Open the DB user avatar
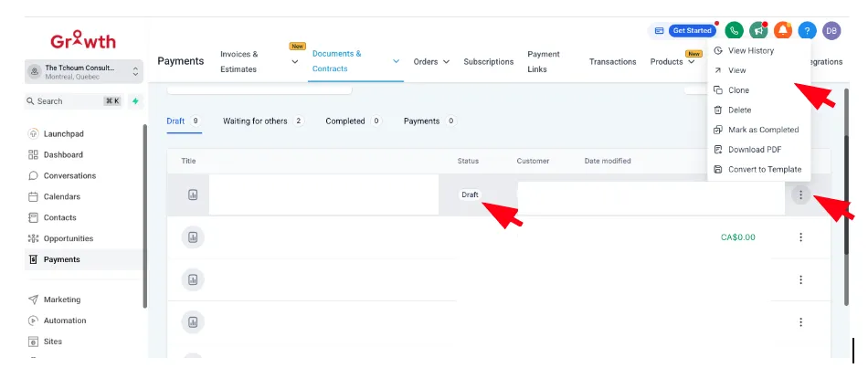Viewport: 868px width, 389px height. pos(831,30)
